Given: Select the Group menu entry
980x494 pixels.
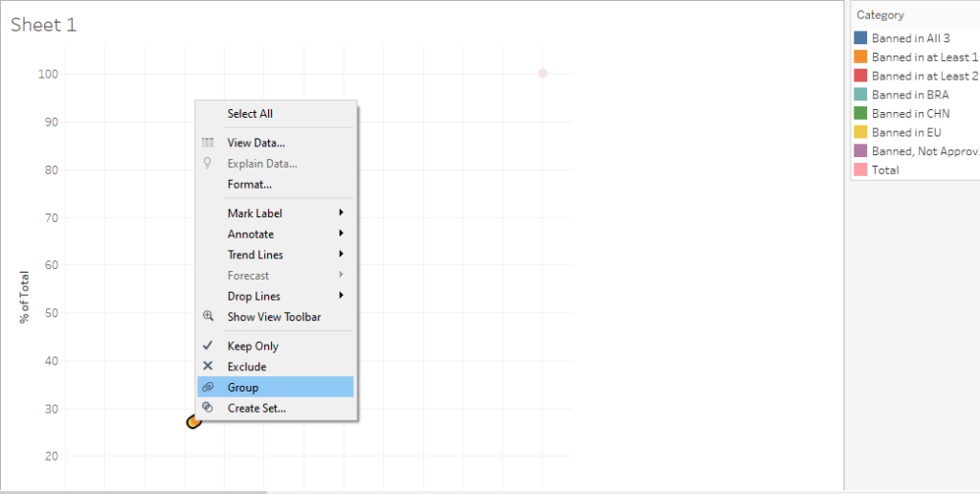Looking at the screenshot, I should pos(276,387).
